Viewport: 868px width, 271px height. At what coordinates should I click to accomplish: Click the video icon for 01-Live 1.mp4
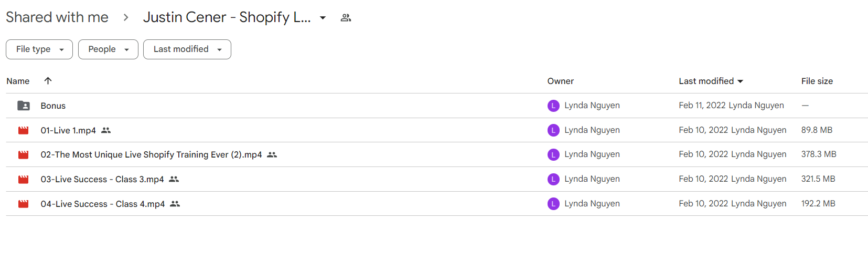[x=24, y=130]
